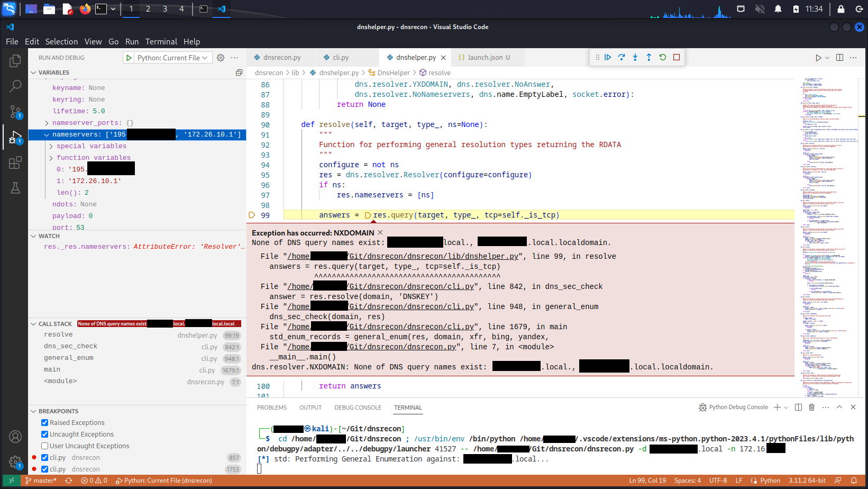Open the Run menu
The width and height of the screenshot is (868, 489).
132,41
